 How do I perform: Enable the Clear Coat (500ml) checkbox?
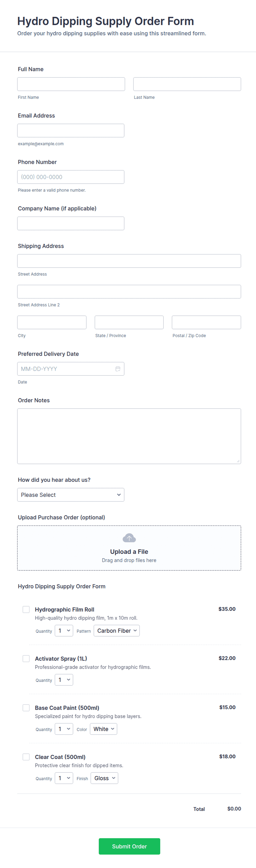[26, 757]
